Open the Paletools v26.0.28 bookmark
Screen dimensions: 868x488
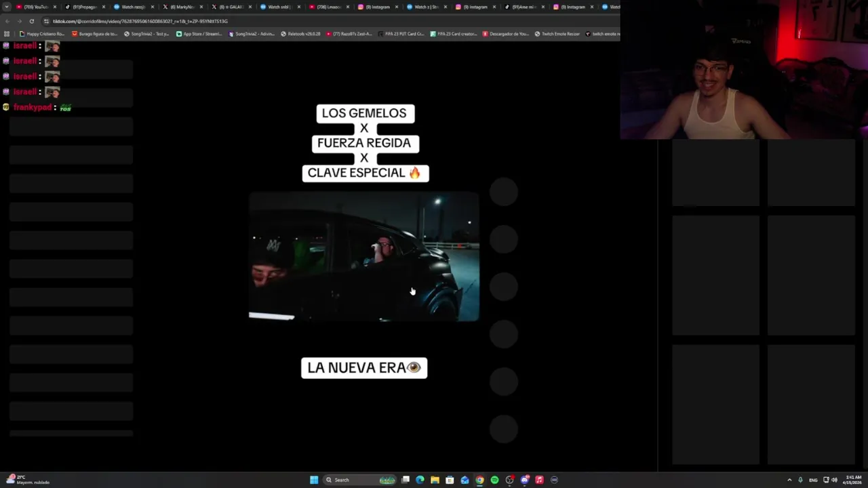point(300,34)
